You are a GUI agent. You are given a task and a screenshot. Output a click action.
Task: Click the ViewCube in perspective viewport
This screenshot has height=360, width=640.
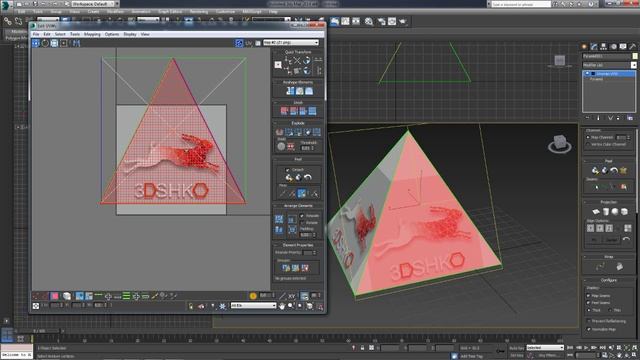[560, 144]
